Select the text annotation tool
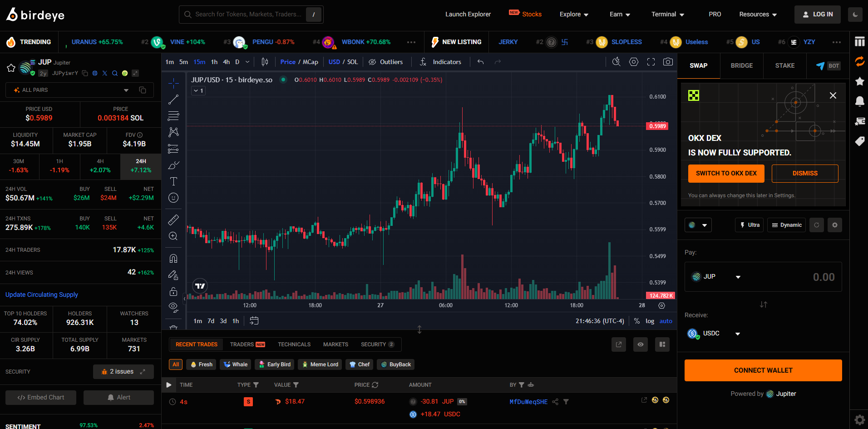Viewport: 868px width, 429px height. (x=173, y=181)
